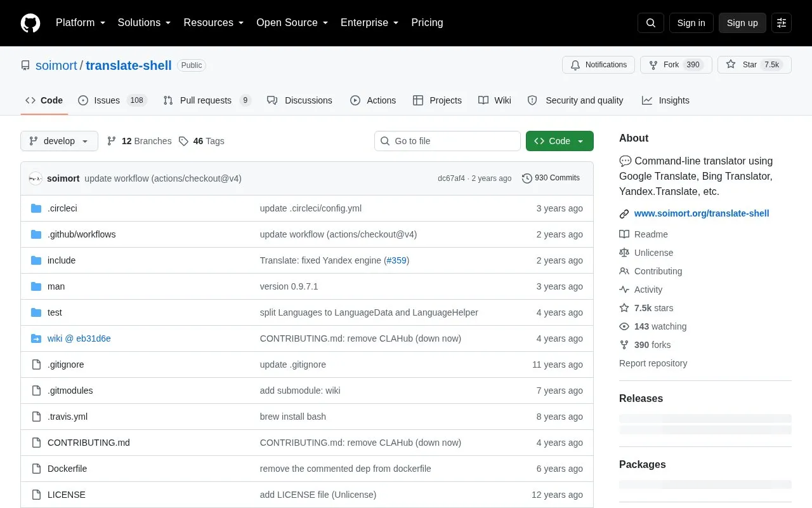Click the commit history clock icon
The width and height of the screenshot is (812, 508).
[527, 178]
